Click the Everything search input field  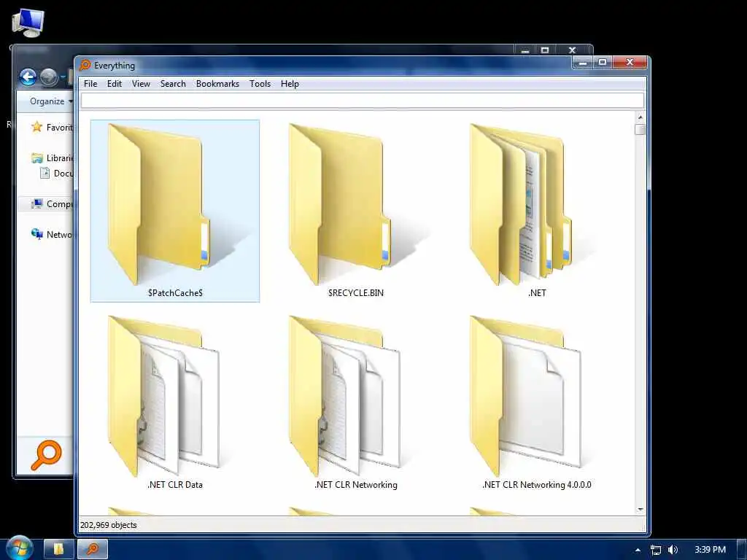[x=362, y=101]
